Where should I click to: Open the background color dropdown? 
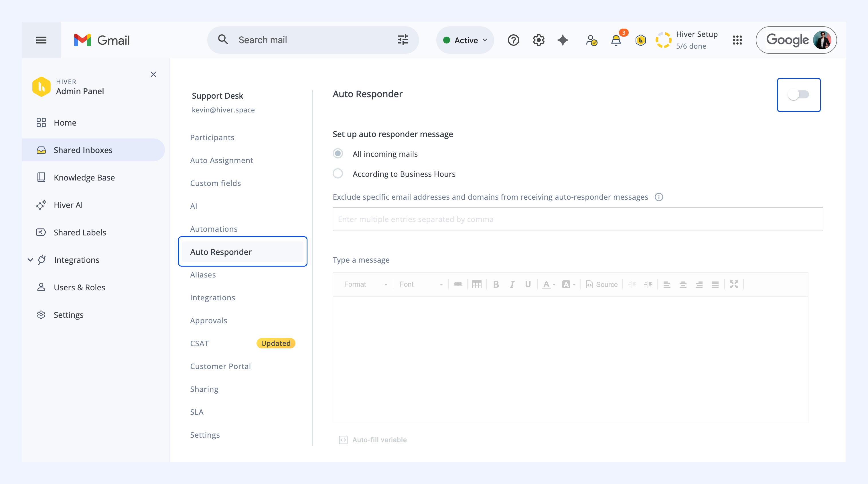point(569,284)
